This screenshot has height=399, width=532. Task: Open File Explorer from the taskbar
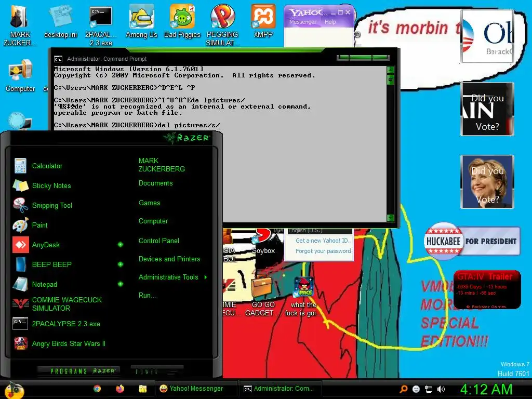143,389
